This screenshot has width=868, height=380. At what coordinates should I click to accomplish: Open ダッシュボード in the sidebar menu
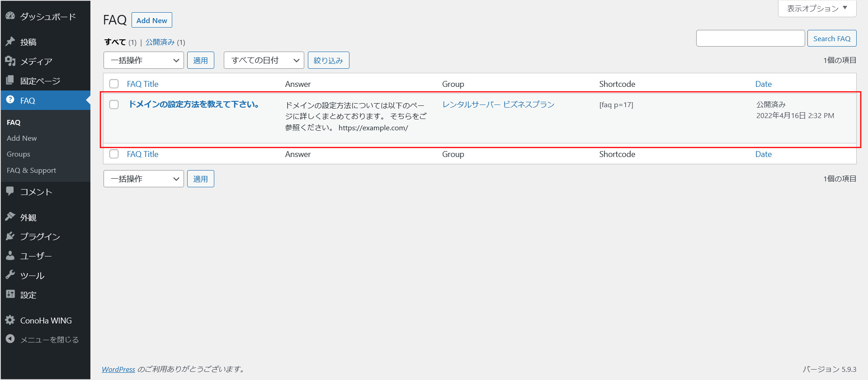[x=48, y=16]
